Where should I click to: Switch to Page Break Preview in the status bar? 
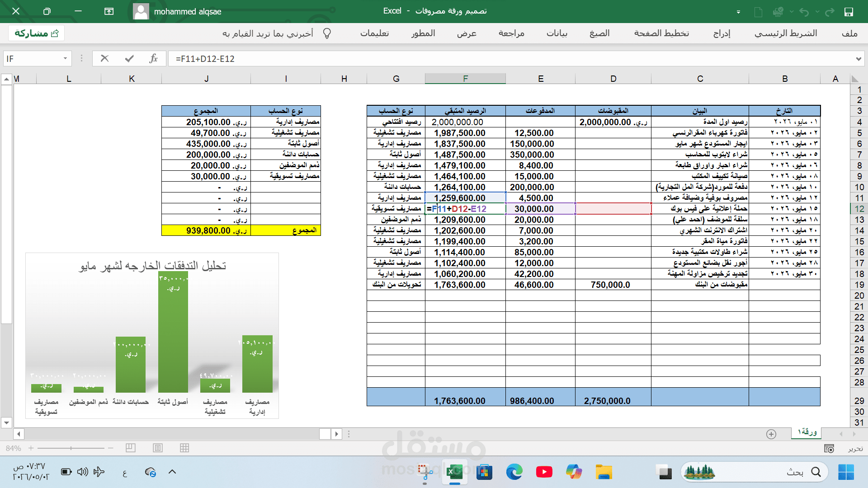131,448
